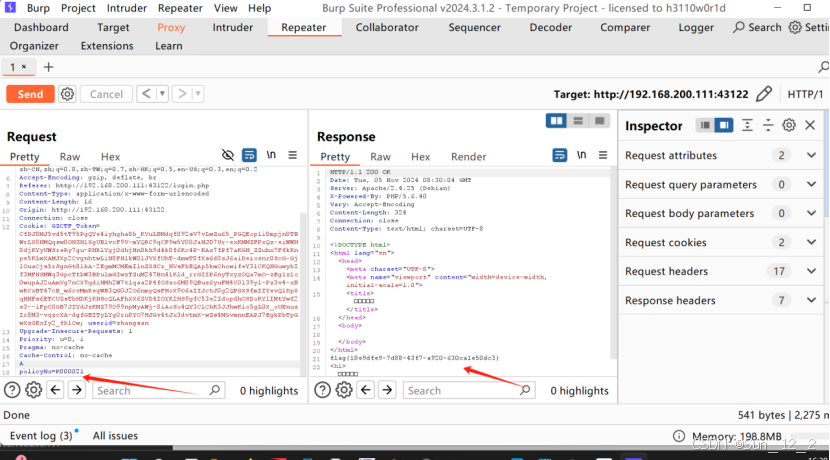Collapse all Inspector sections
Viewport: 830px width, 460px height.
(768, 125)
